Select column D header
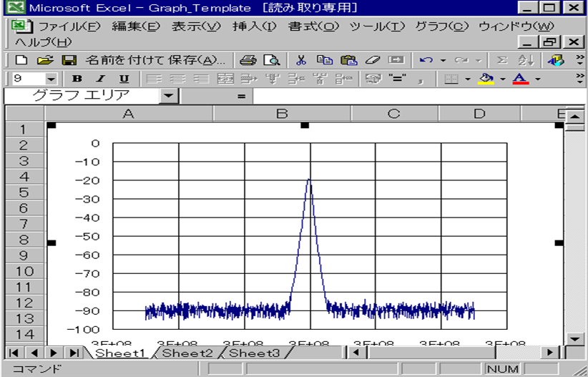 [x=479, y=114]
